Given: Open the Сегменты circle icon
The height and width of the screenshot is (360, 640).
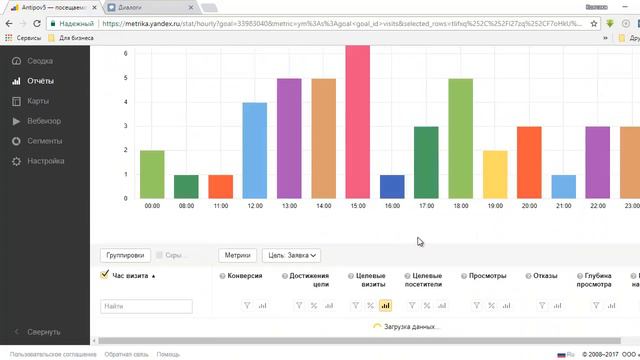Looking at the screenshot, I should [x=16, y=141].
